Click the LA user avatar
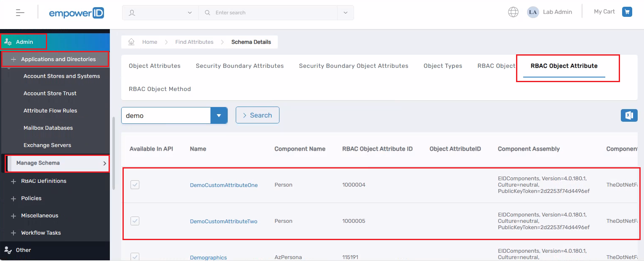 click(x=533, y=12)
